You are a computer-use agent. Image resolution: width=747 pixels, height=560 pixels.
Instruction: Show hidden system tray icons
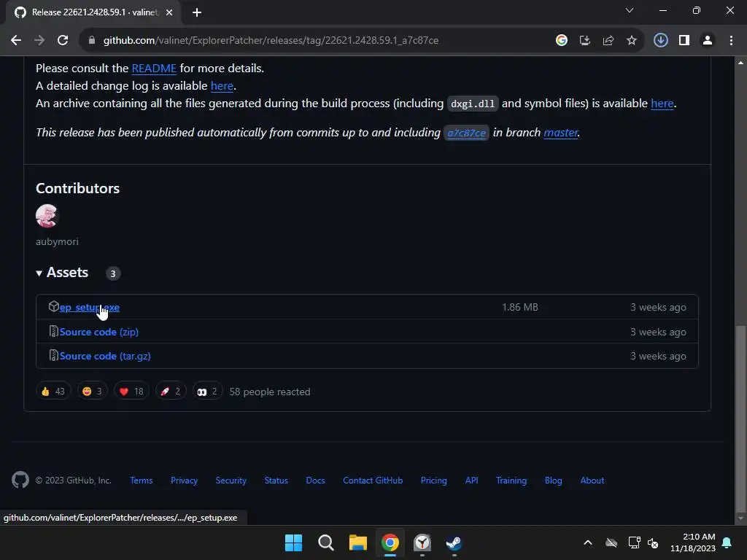coord(588,542)
